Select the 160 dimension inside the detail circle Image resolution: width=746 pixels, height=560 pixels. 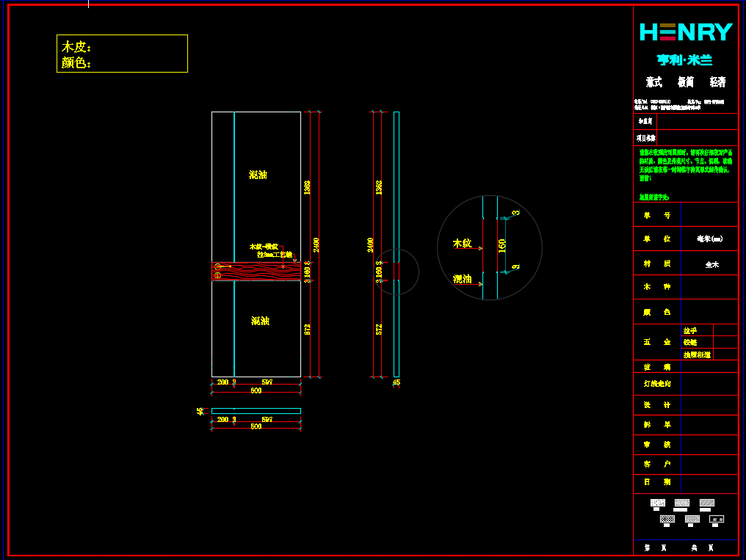coord(502,245)
